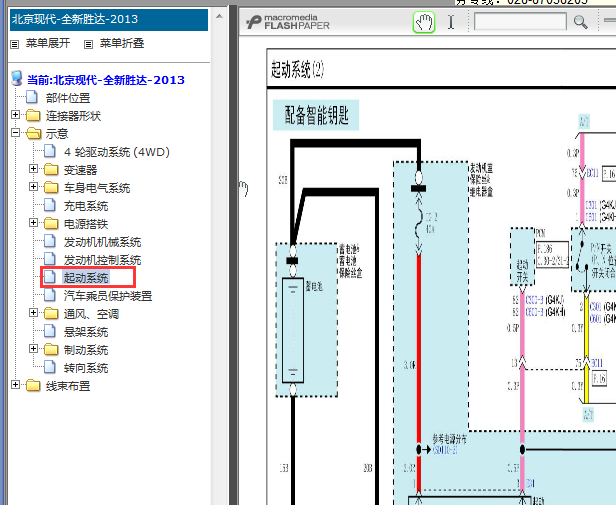The height and width of the screenshot is (505, 616).
Task: Click the page icon of 发动机机械系统
Action: coord(50,241)
